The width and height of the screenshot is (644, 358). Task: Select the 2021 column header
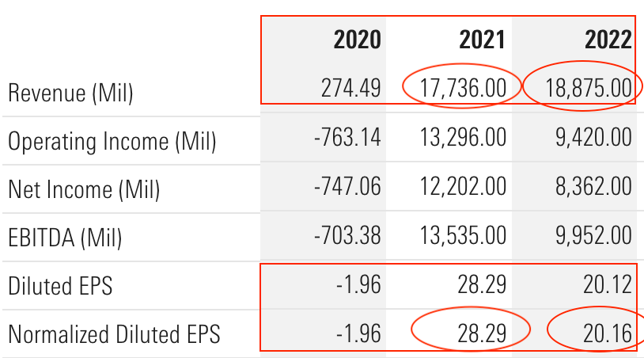[x=483, y=40]
